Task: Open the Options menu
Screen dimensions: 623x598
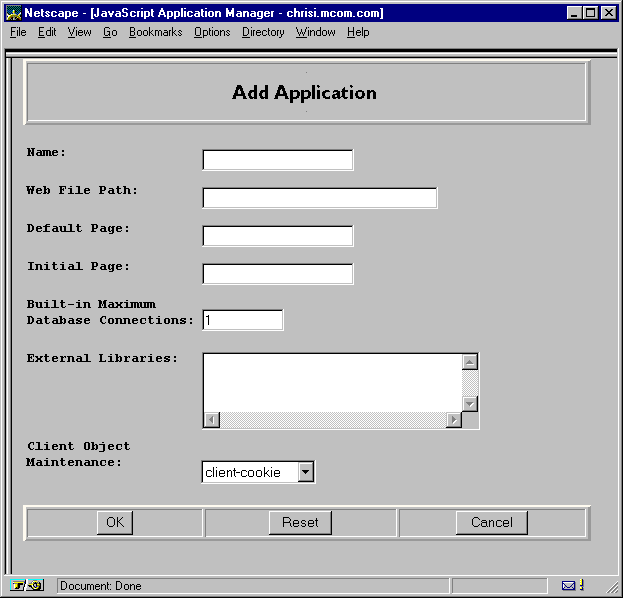Action: [x=212, y=32]
